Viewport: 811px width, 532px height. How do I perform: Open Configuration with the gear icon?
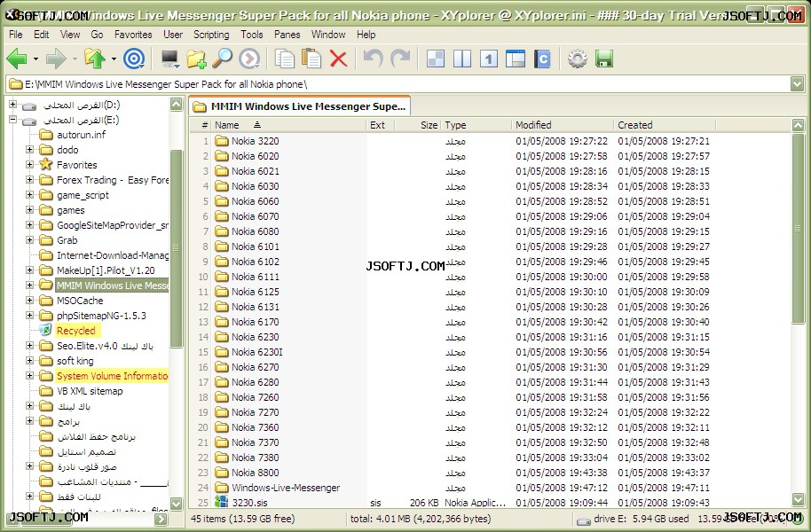coord(578,59)
